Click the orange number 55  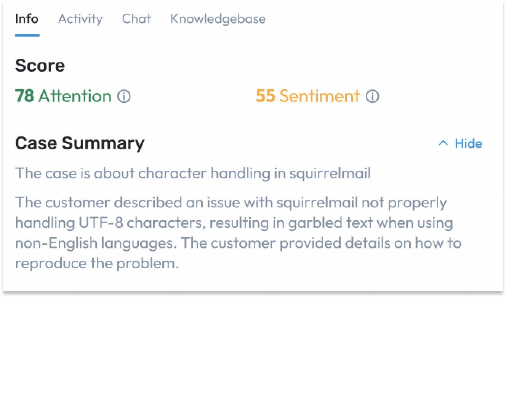[x=266, y=96]
